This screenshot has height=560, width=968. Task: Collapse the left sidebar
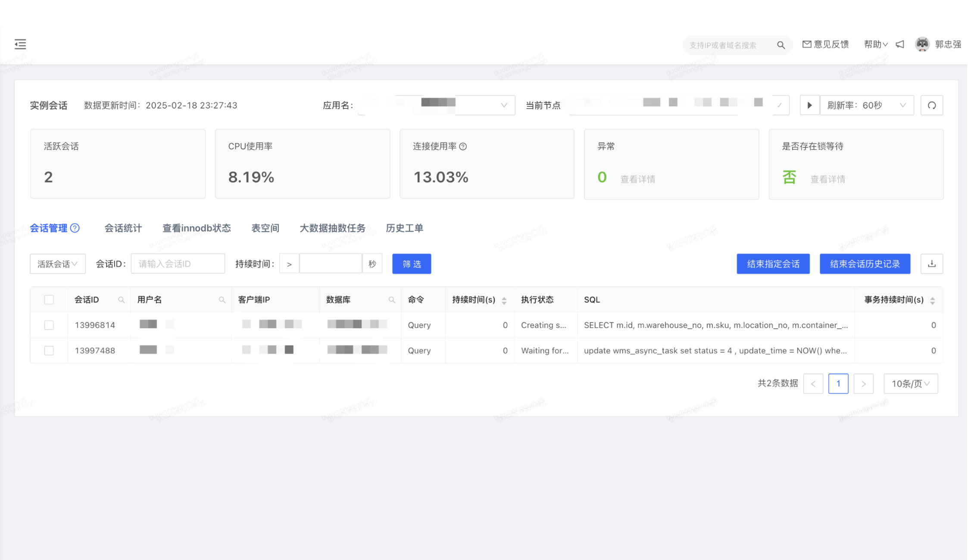19,44
